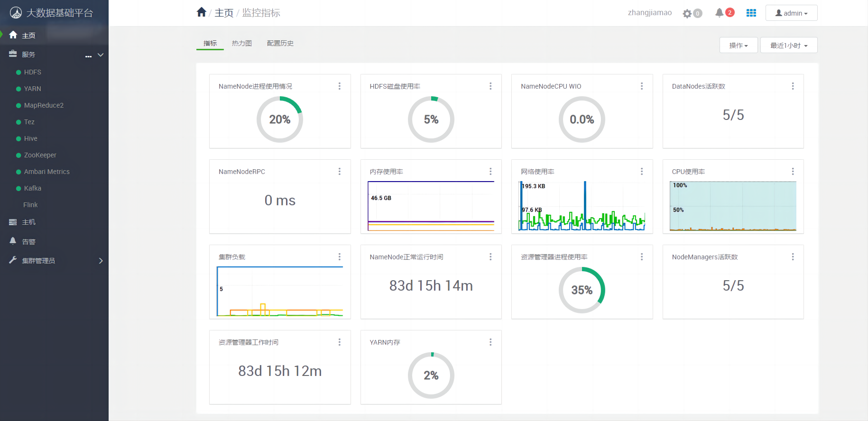Screen dimensions: 868x421
Task: Open the blue grid views icon
Action: [751, 13]
